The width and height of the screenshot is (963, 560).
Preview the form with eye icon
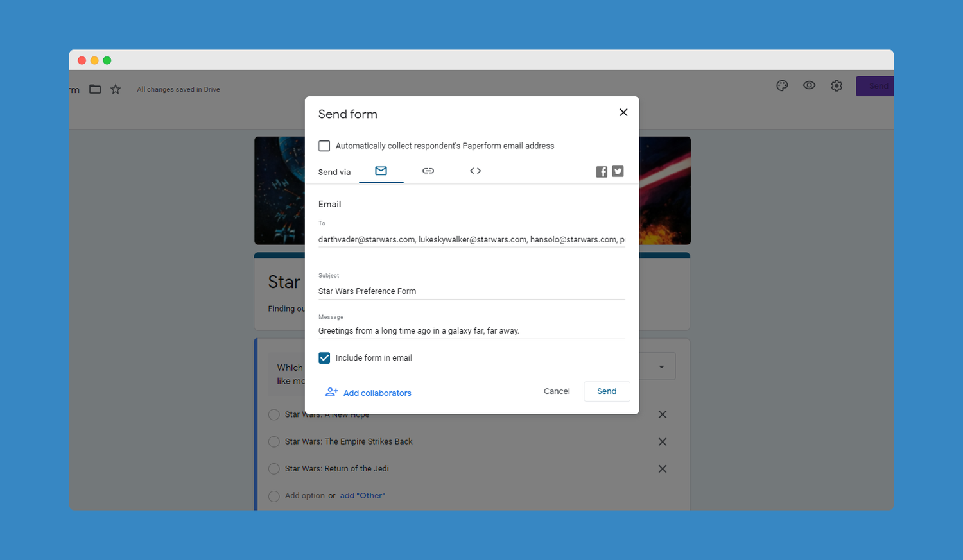(809, 86)
